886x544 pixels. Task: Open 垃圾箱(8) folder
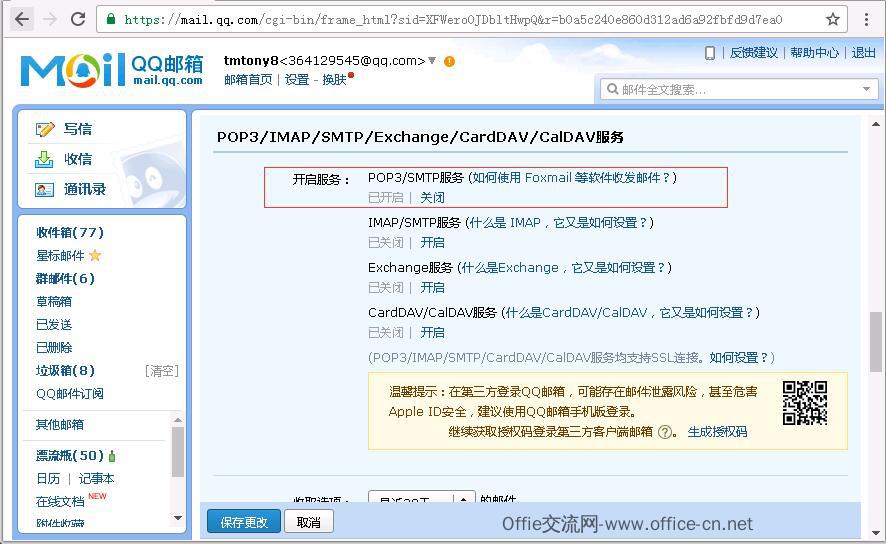65,371
